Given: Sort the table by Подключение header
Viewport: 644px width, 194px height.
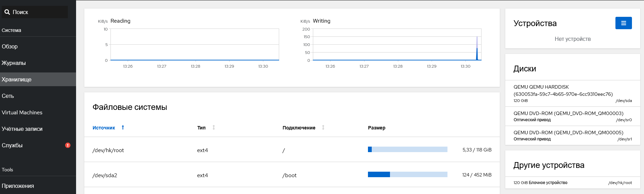Looking at the screenshot, I should tap(299, 128).
